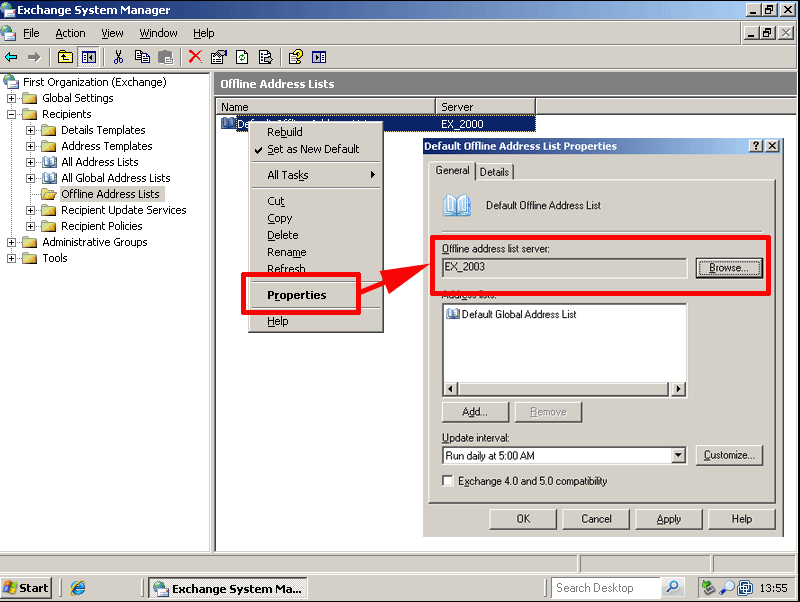Screen dimensions: 800x602
Task: Collapse the Recipients node
Action: (11, 114)
